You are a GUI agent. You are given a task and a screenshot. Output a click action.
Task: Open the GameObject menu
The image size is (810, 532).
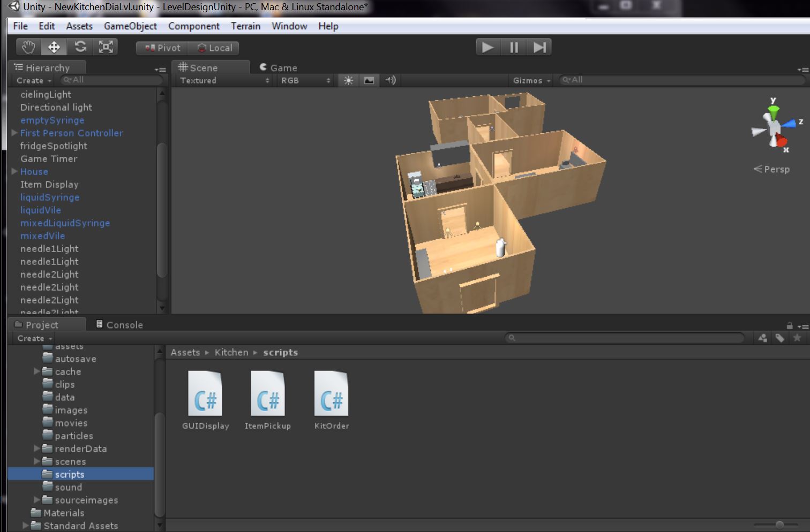pos(130,26)
